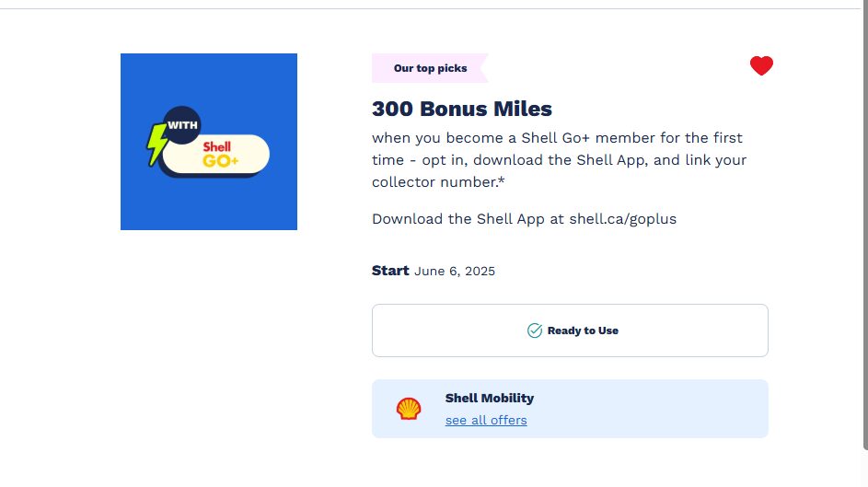Click the vertical scrollbar thumb at right edge

pos(865,221)
